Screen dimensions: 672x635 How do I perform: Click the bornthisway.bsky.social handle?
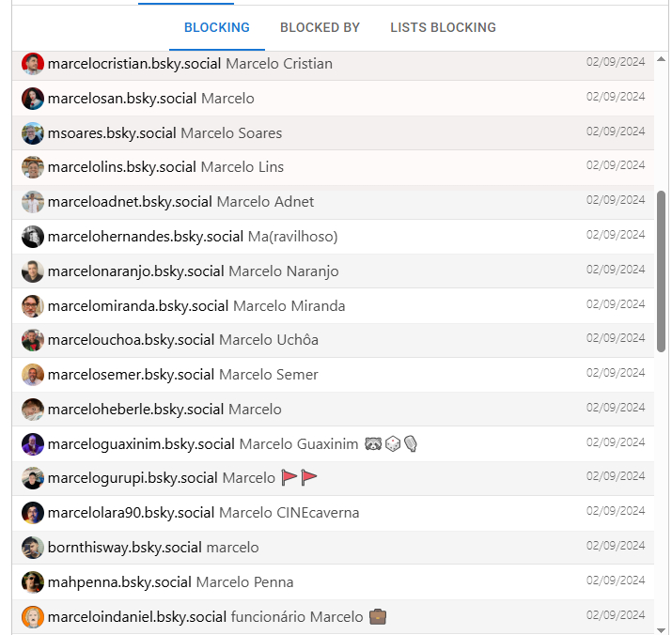125,548
